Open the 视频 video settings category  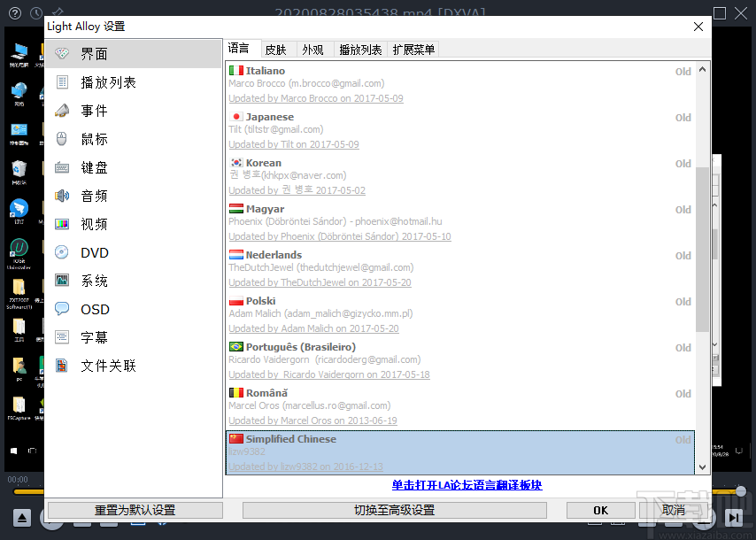tap(94, 224)
